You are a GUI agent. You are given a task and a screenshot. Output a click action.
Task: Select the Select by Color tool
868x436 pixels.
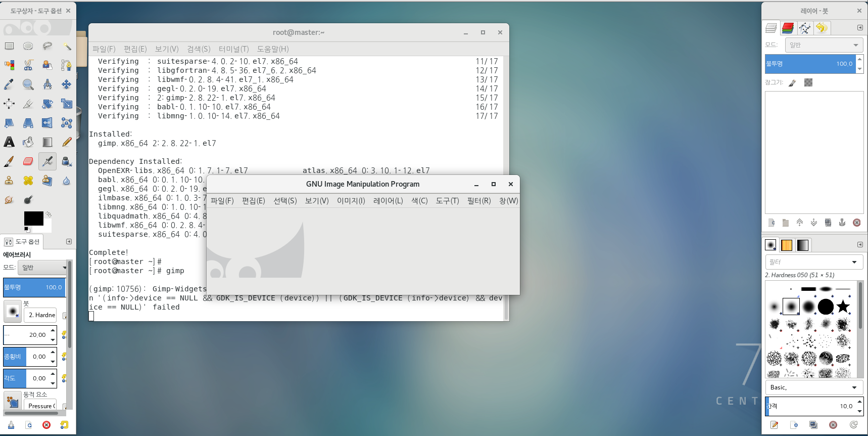(9, 65)
